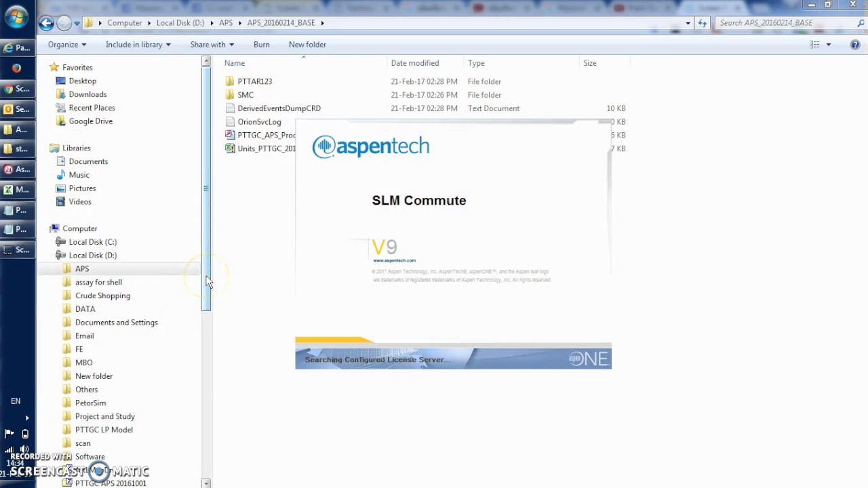Click the navigation pane scrollbar down arrow
Viewport: 868px width, 488px height.
tap(206, 483)
